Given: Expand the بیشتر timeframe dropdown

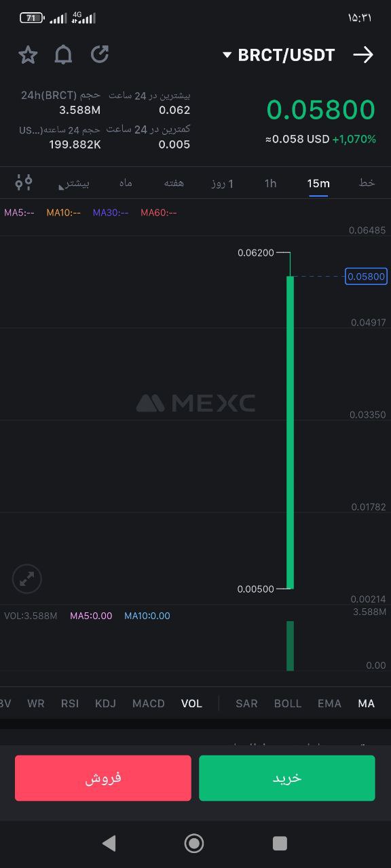Looking at the screenshot, I should point(75,183).
